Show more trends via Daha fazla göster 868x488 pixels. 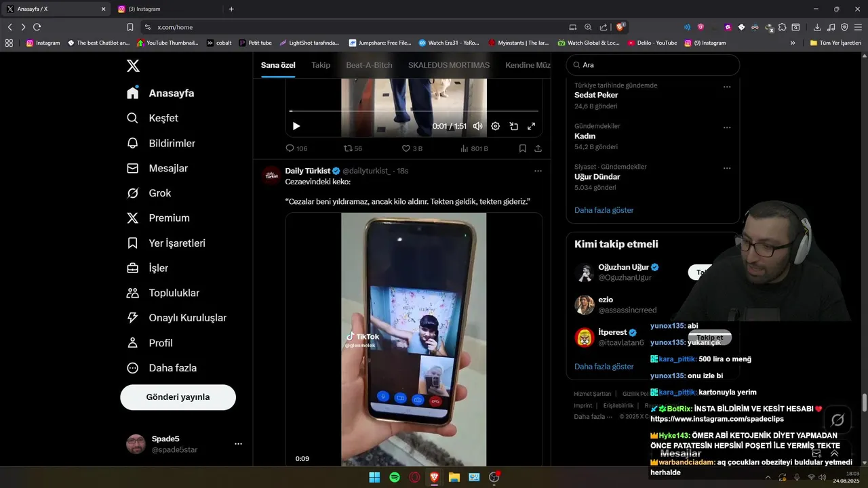(604, 210)
